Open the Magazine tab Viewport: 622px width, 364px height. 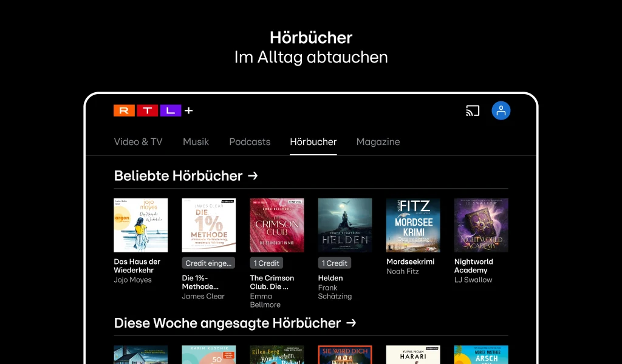point(378,142)
